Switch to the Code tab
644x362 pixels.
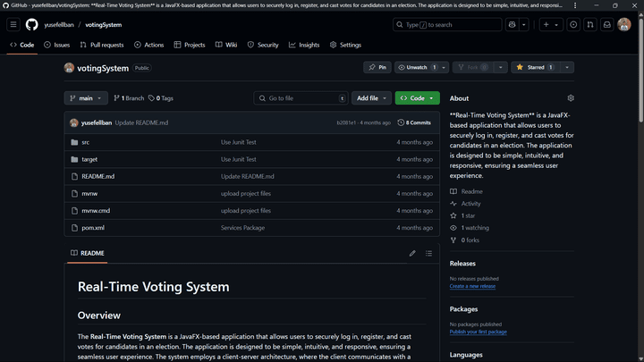[22, 45]
